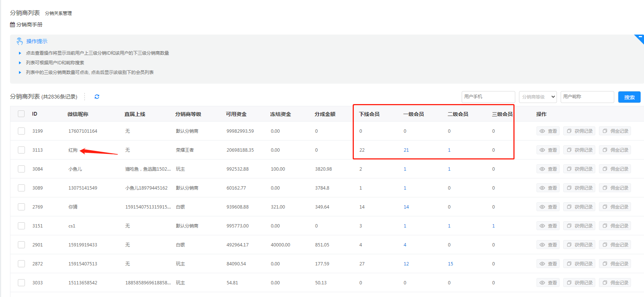Open 佣金记录 for user 小鱼儿
The width and height of the screenshot is (644, 297).
point(615,169)
